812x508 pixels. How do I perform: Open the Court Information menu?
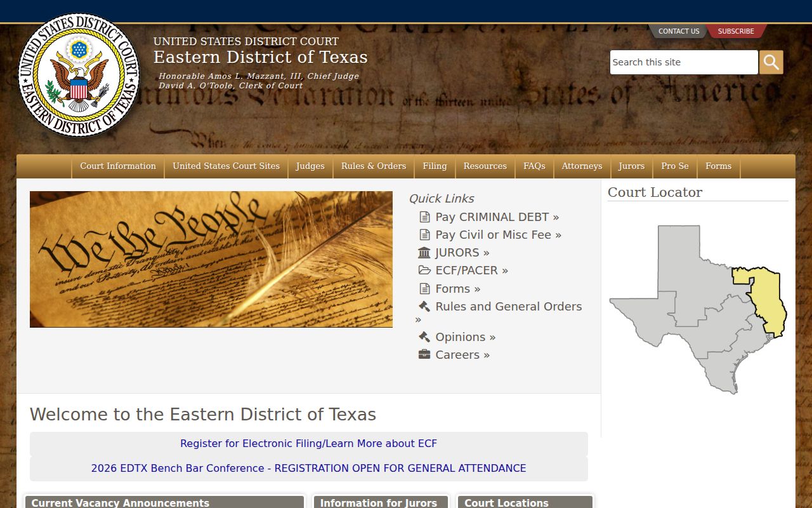tap(118, 166)
